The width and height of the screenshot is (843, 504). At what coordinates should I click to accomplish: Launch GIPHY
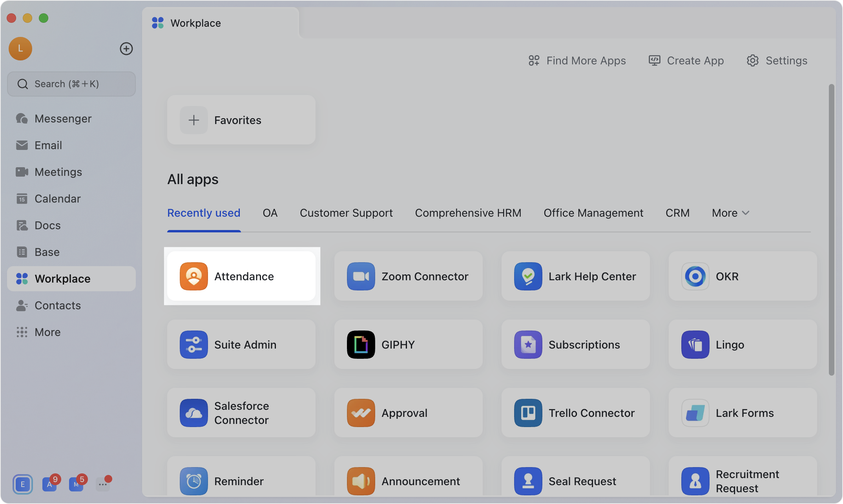408,345
